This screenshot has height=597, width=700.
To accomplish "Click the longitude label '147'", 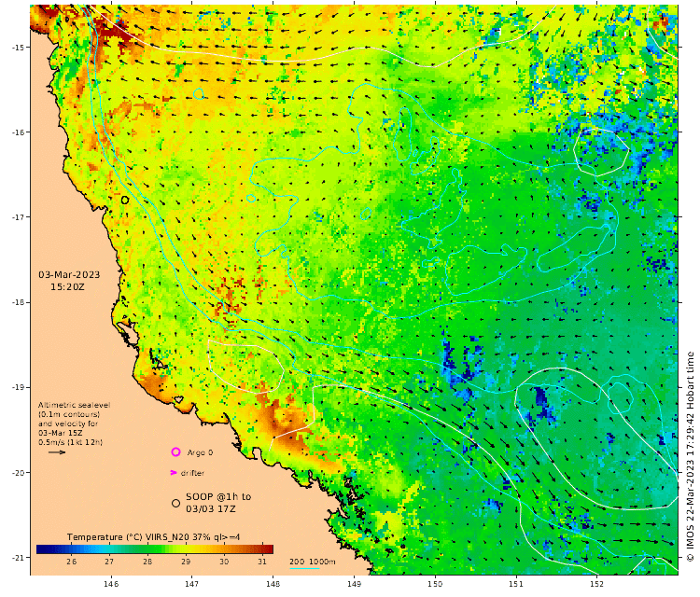I will [x=192, y=584].
